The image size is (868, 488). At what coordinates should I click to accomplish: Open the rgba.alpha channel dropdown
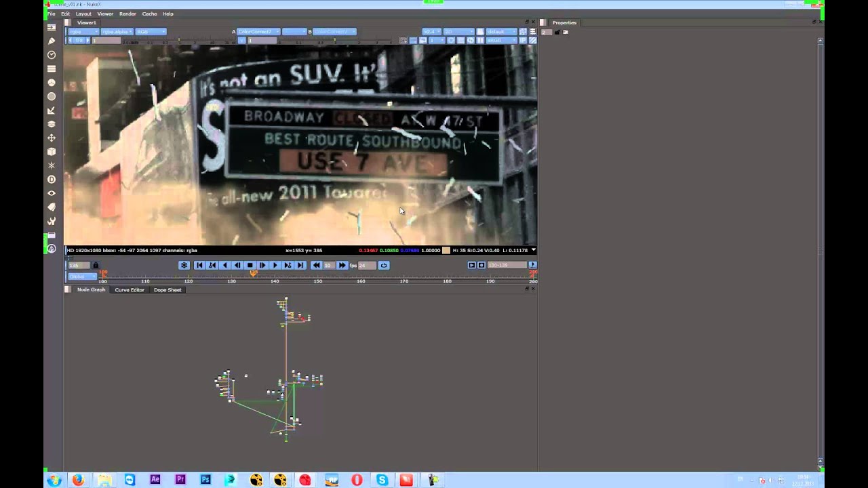pyautogui.click(x=117, y=32)
